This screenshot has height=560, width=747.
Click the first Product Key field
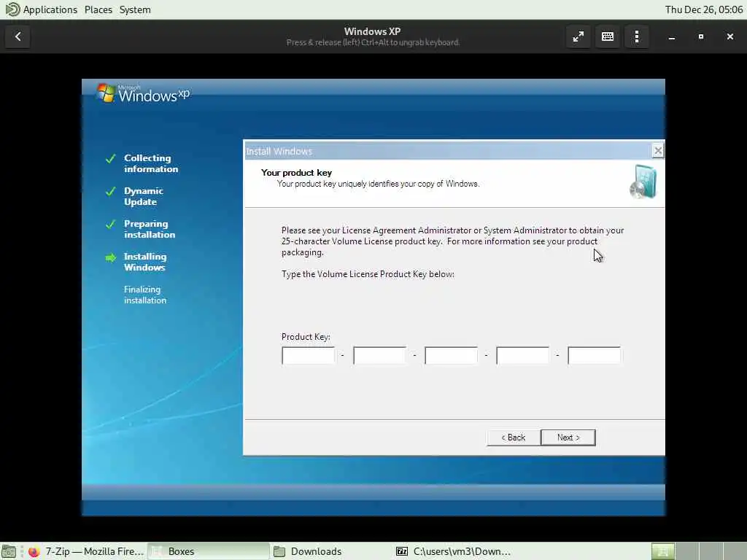pyautogui.click(x=309, y=355)
